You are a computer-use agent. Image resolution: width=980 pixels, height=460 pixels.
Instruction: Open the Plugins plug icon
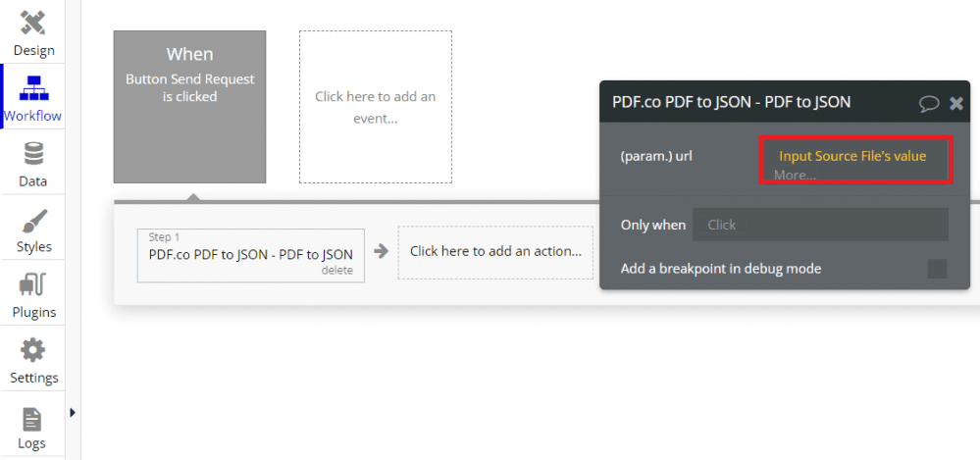pos(33,285)
